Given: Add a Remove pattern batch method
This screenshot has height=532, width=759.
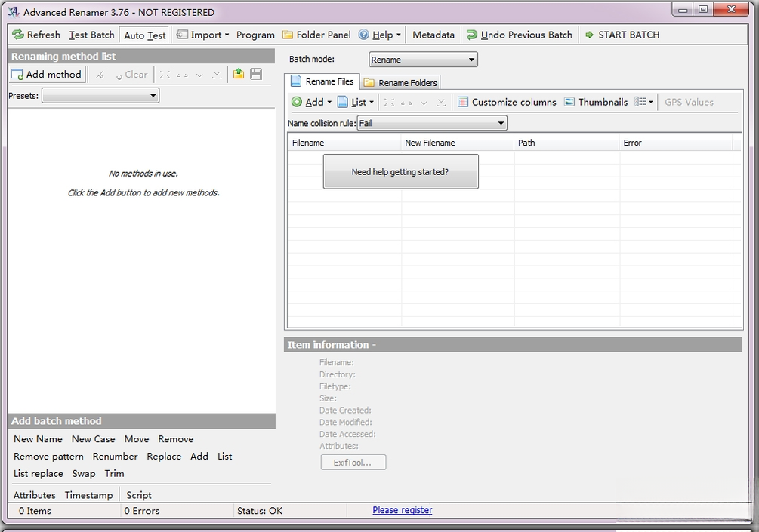Looking at the screenshot, I should [x=48, y=457].
